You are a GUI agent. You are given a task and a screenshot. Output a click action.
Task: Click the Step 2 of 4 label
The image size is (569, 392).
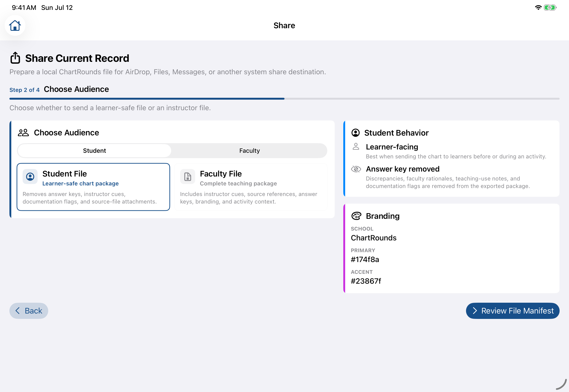pyautogui.click(x=24, y=90)
